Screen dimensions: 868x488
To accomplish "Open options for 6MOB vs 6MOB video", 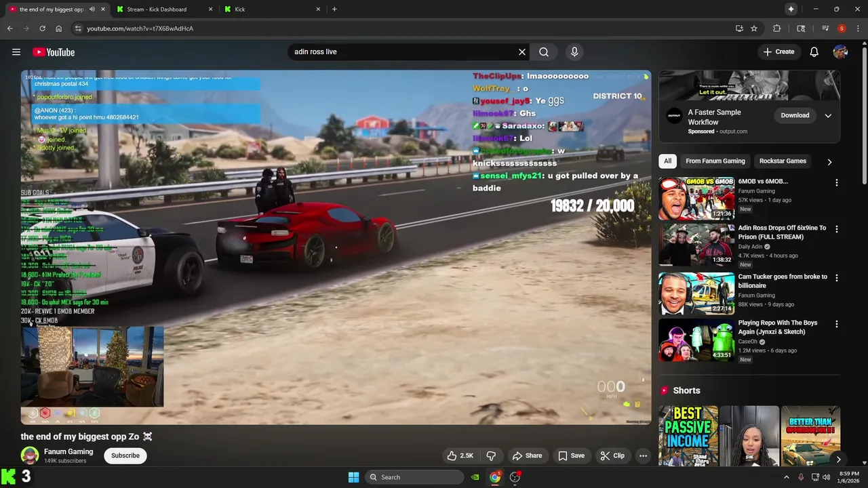I will 836,182.
